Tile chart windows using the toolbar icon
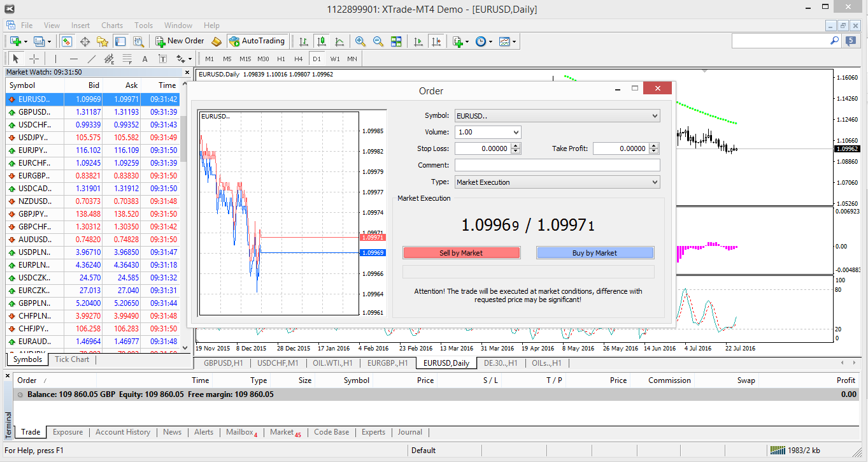This screenshot has width=868, height=462. click(396, 41)
